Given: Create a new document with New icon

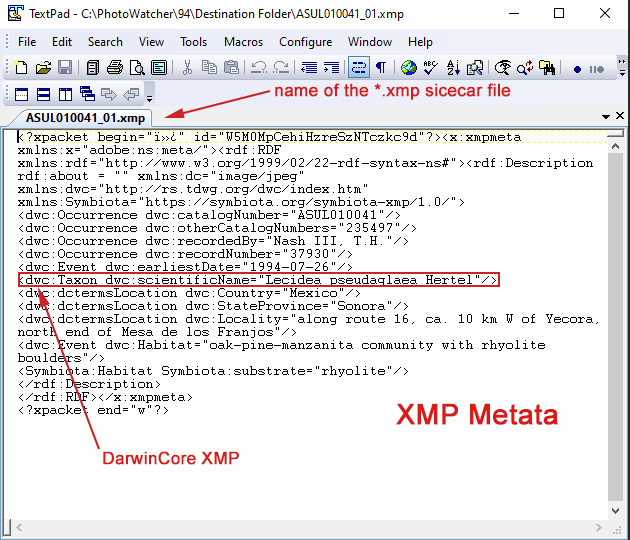Looking at the screenshot, I should [x=20, y=68].
